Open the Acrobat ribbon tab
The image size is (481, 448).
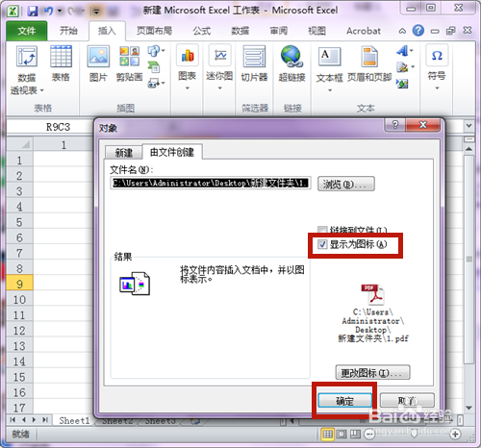point(364,31)
